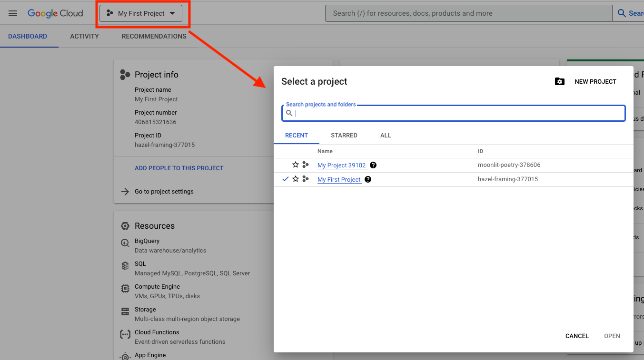Open the Cloud Functions resource
Viewport: 644px width, 360px height.
click(157, 332)
